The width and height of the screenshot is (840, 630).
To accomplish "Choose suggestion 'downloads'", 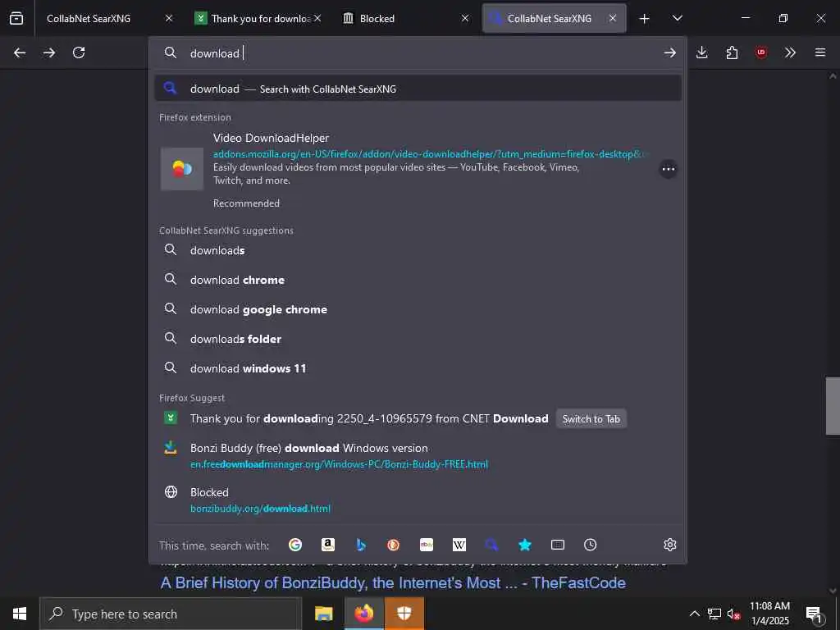I will tap(418, 250).
